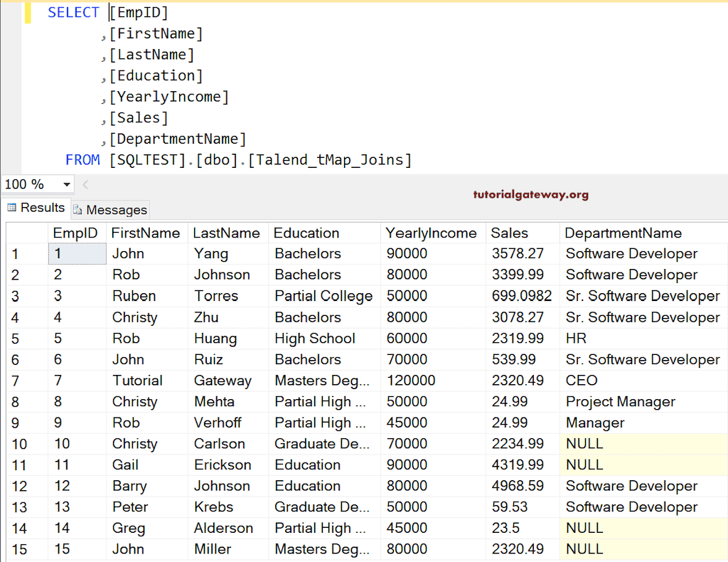Click the highlighted EmpID cell in row 1

click(x=77, y=253)
